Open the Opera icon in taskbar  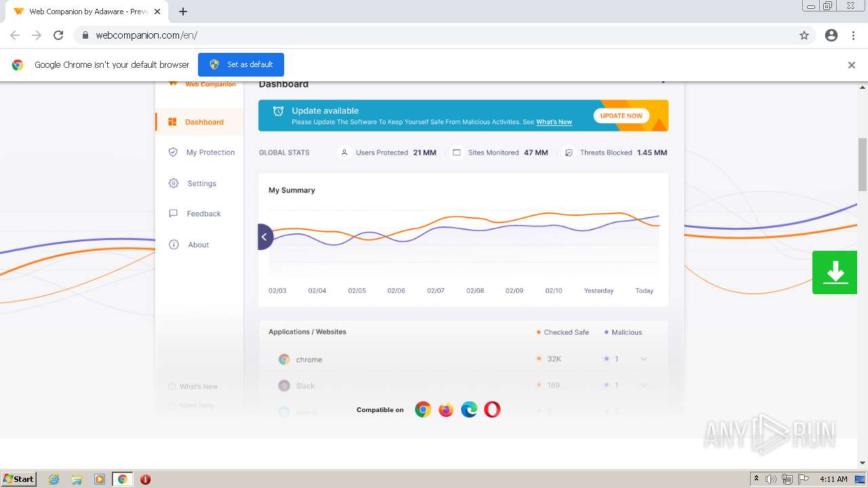145,479
